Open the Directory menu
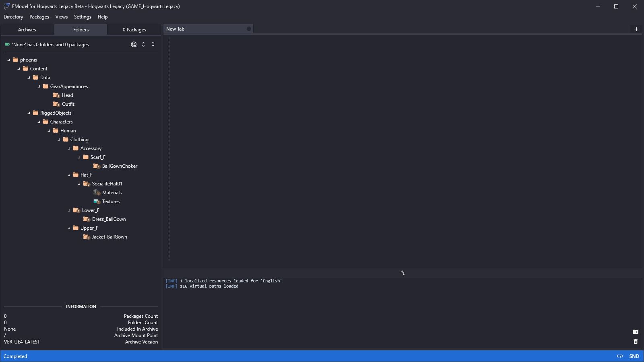The image size is (644, 362). 13,17
